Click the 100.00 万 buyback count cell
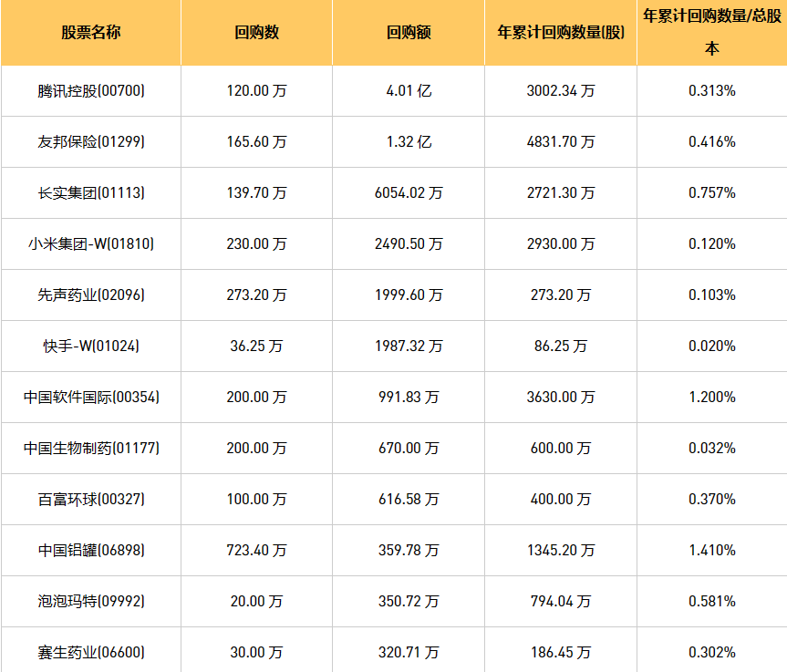The height and width of the screenshot is (672, 787). click(256, 500)
